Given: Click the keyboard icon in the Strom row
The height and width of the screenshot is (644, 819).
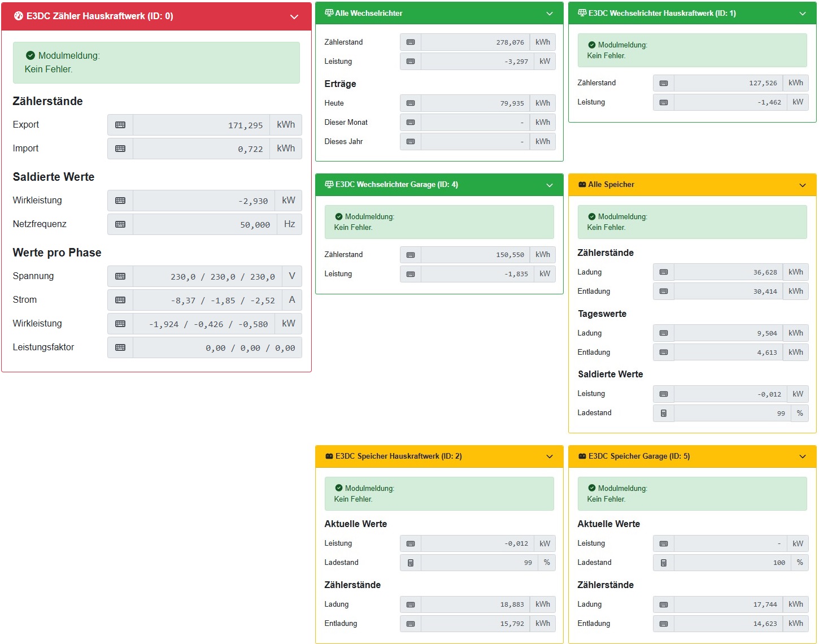Looking at the screenshot, I should (120, 300).
